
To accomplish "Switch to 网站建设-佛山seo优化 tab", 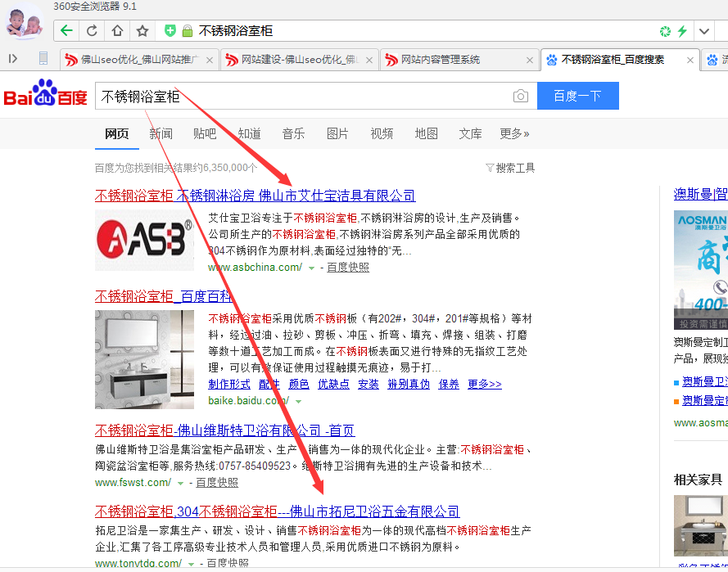I will (300, 60).
